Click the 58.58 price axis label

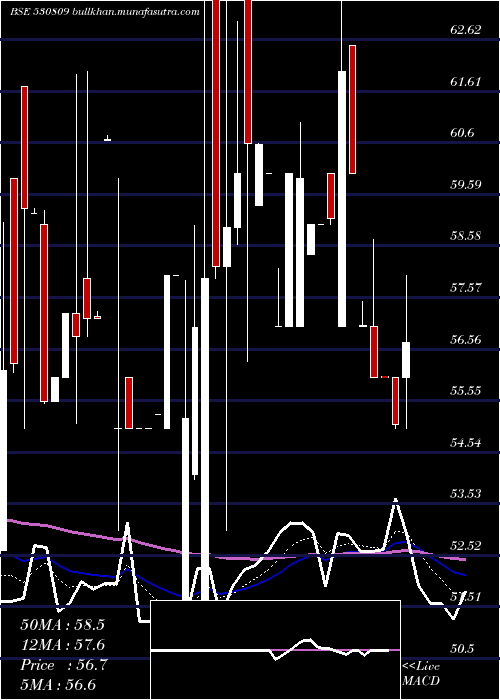[x=466, y=236]
